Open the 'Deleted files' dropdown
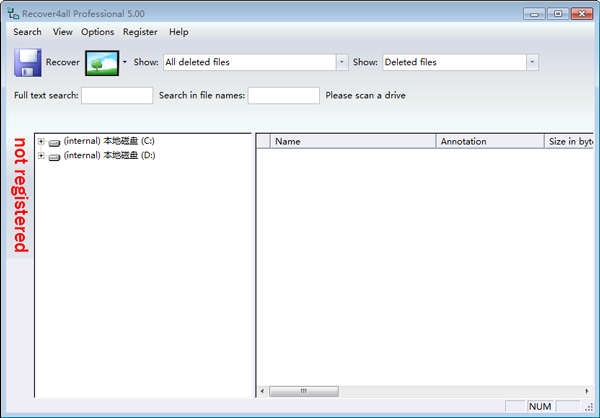The width and height of the screenshot is (600, 418). click(532, 62)
